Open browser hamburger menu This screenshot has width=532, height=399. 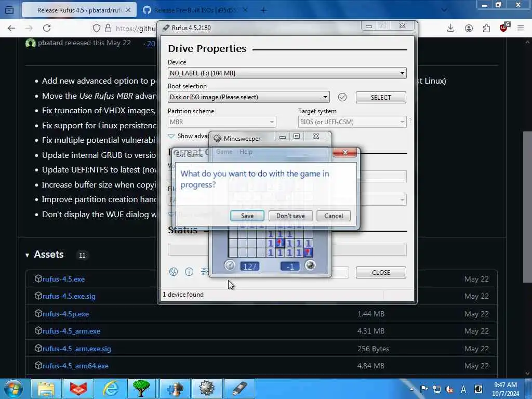click(521, 28)
